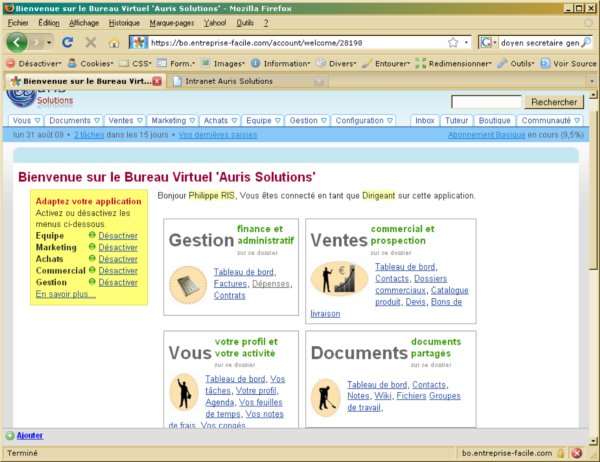This screenshot has height=462, width=600.
Task: Open the Désactiver web developer toolbar item
Action: pos(34,64)
